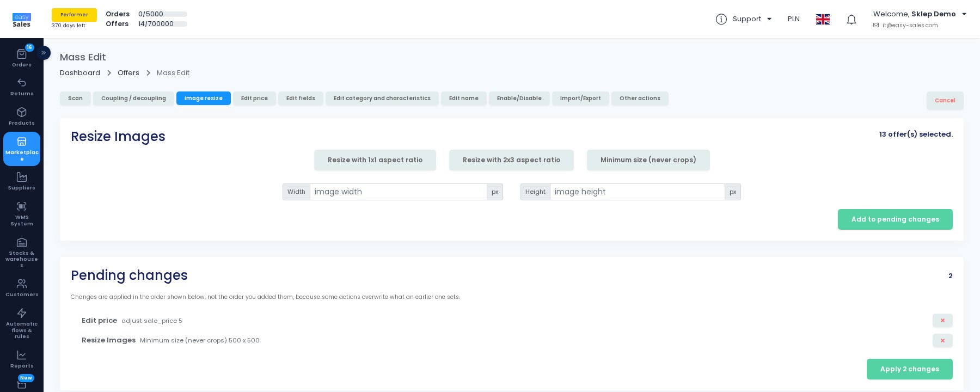The image size is (980, 392).
Task: Click the Support info icon
Action: (x=721, y=19)
